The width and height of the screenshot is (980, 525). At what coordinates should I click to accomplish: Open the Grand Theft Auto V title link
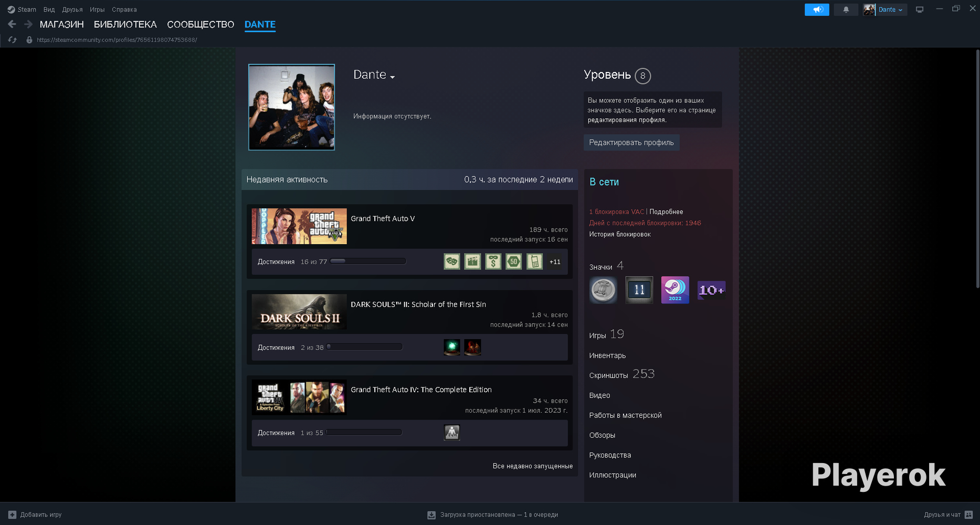pos(383,218)
